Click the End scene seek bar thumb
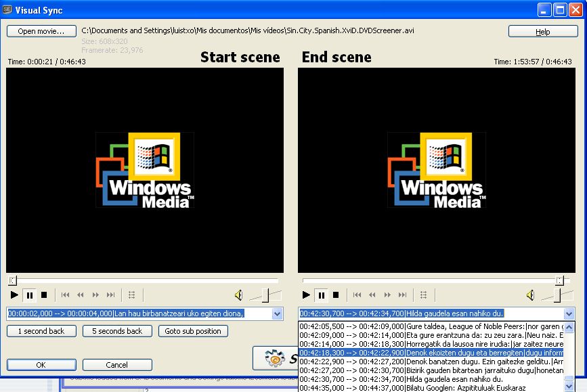 pyautogui.click(x=559, y=280)
